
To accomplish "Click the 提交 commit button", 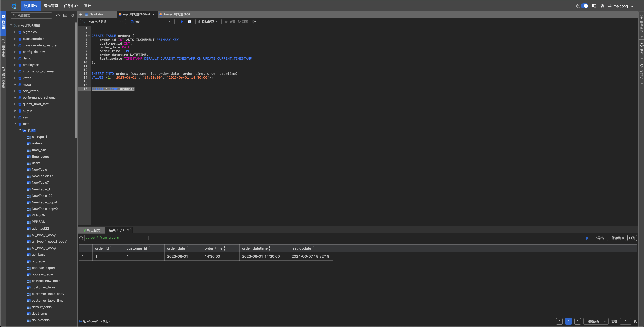I will [x=230, y=22].
